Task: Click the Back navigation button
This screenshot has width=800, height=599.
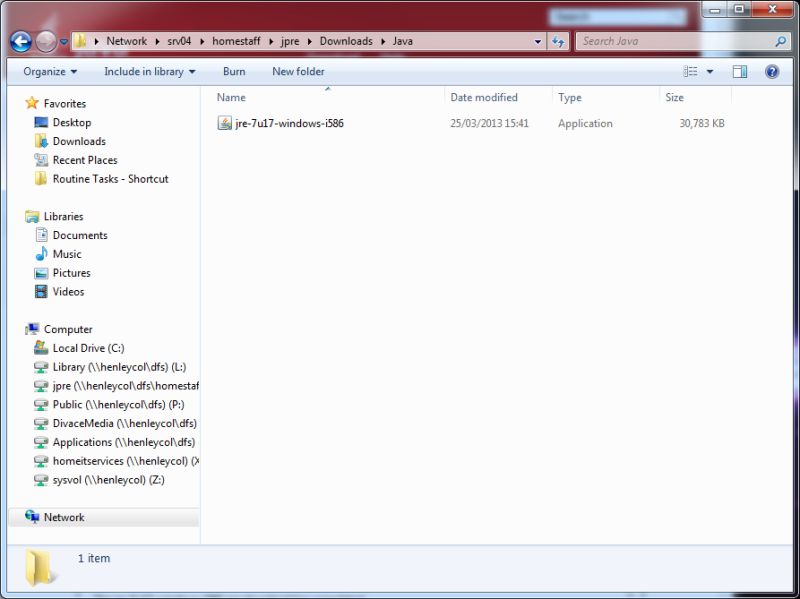Action: click(x=20, y=41)
